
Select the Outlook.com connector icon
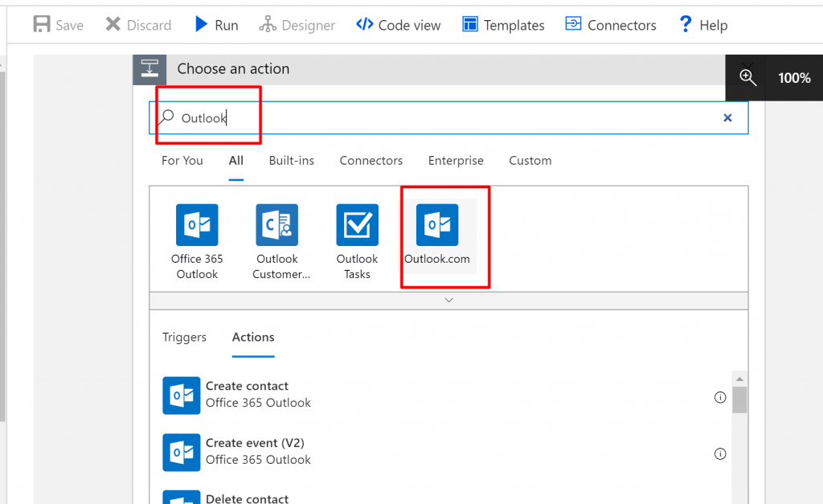coord(437,225)
